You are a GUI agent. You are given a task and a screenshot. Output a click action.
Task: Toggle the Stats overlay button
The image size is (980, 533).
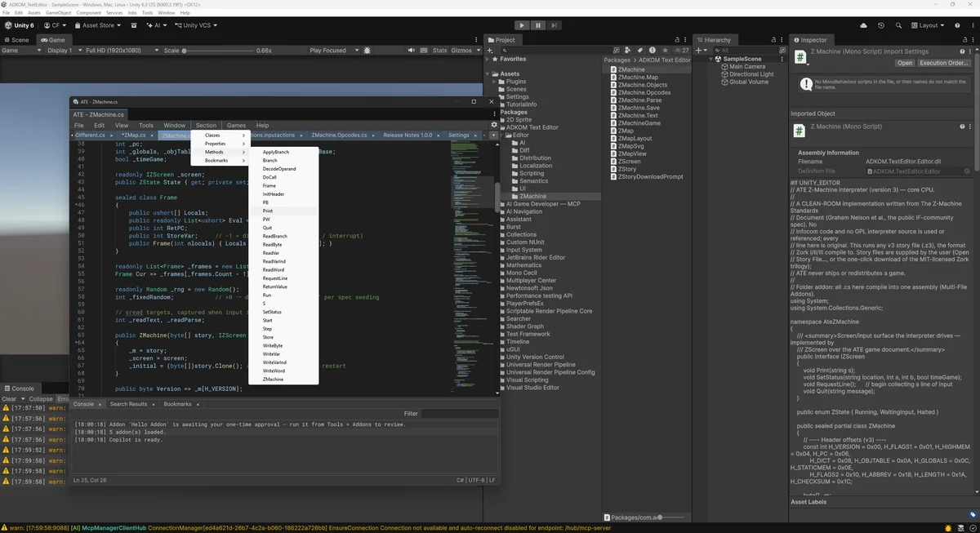(439, 51)
